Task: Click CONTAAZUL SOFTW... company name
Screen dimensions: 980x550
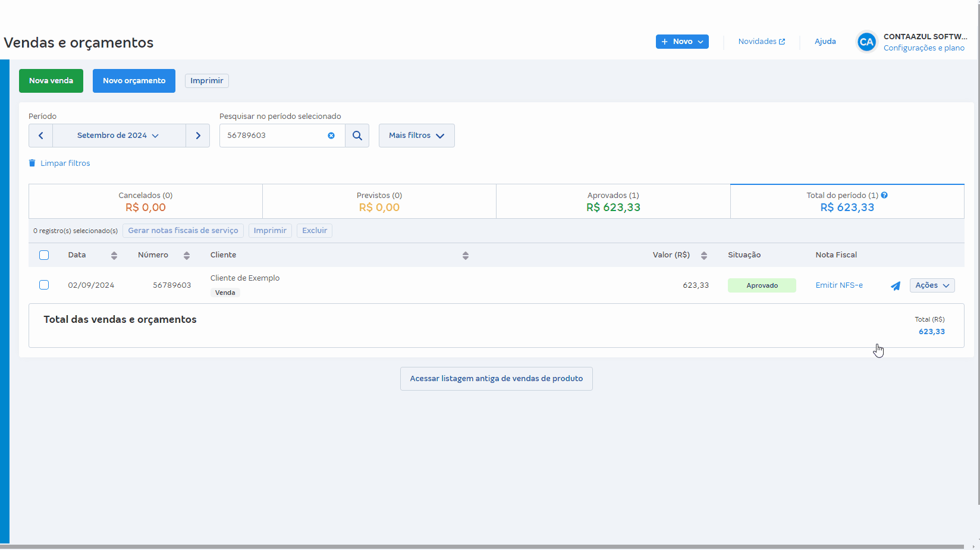Action: [925, 37]
